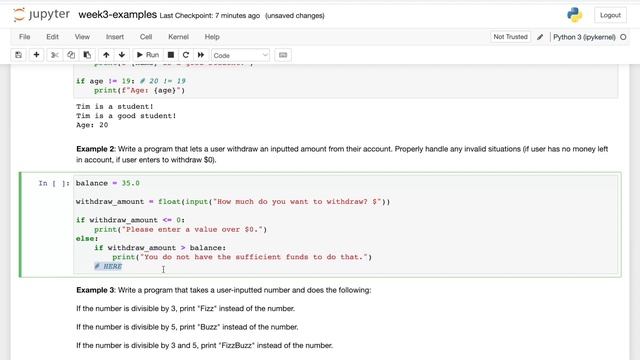The image size is (640, 360).
Task: Save notebook with the floppy disk icon
Action: (x=18, y=55)
